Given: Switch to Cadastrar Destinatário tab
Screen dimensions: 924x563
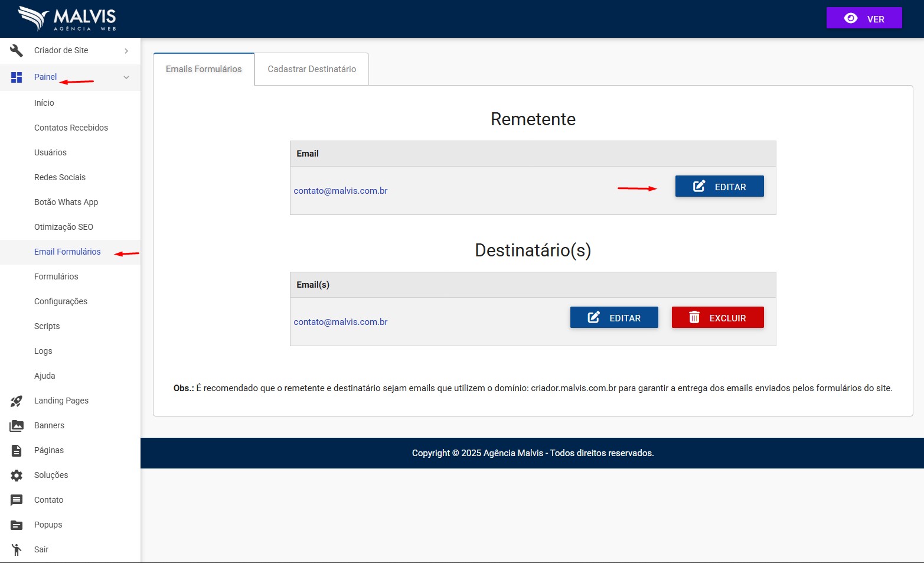Looking at the screenshot, I should [x=312, y=69].
